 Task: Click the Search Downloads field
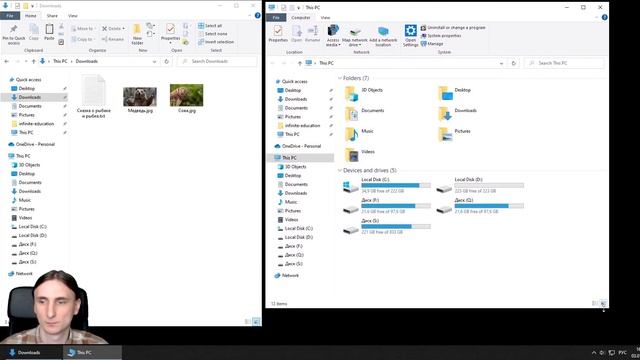pyautogui.click(x=217, y=61)
